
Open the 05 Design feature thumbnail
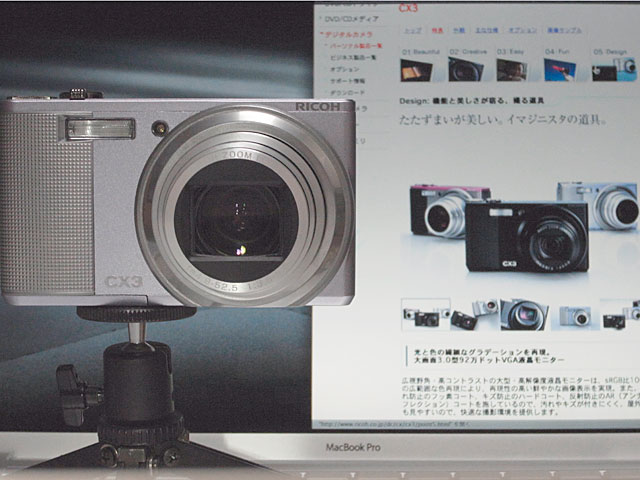tap(614, 70)
